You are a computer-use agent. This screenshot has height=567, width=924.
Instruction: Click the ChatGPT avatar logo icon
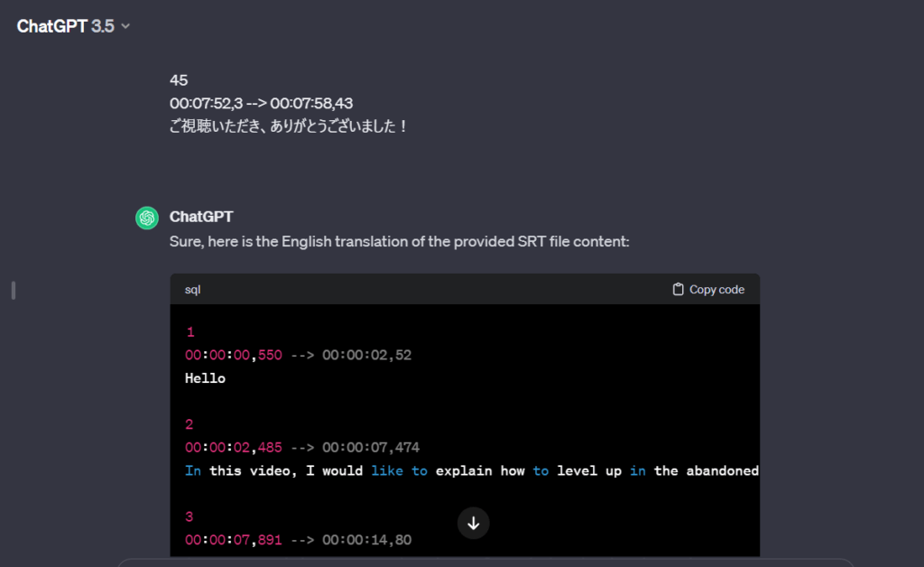147,218
